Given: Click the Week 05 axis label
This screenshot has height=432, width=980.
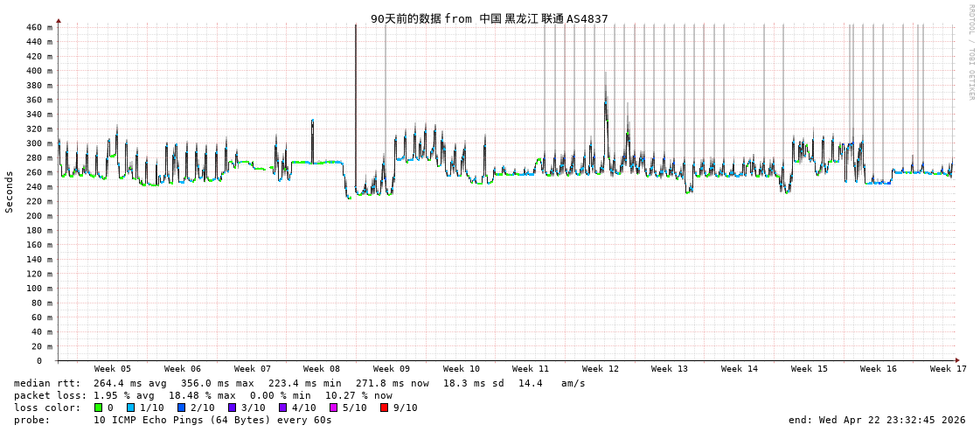Looking at the screenshot, I should (113, 369).
